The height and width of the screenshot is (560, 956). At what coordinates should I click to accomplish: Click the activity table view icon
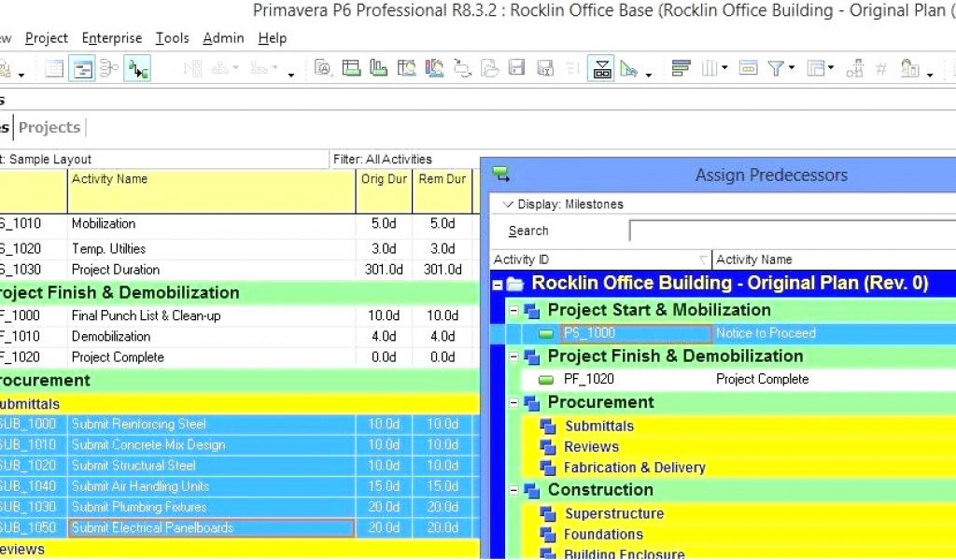[x=54, y=68]
